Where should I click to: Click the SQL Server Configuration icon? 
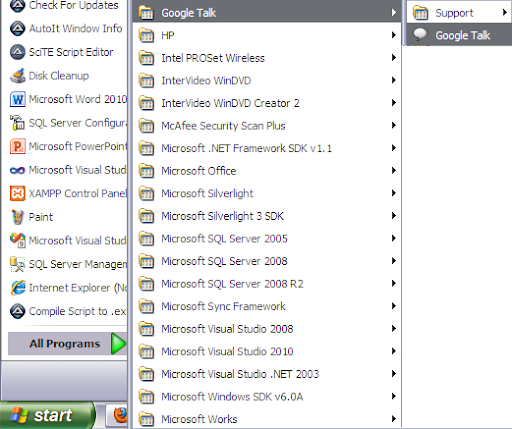17,123
